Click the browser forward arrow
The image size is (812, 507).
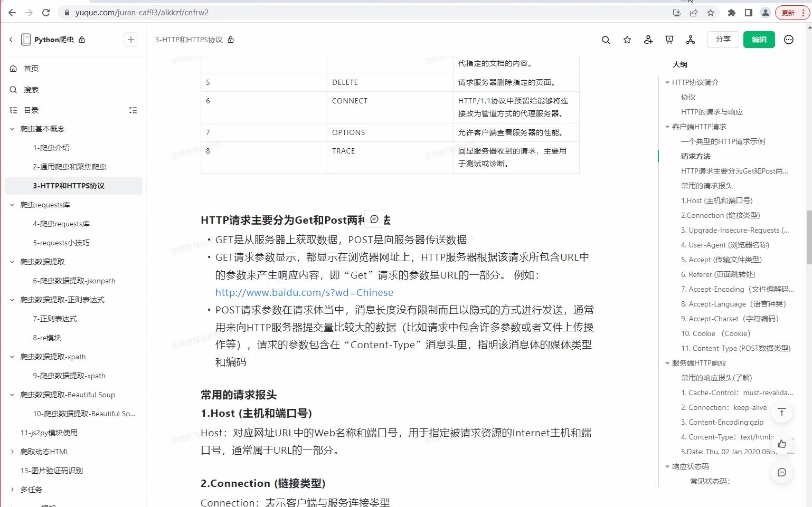pyautogui.click(x=29, y=13)
